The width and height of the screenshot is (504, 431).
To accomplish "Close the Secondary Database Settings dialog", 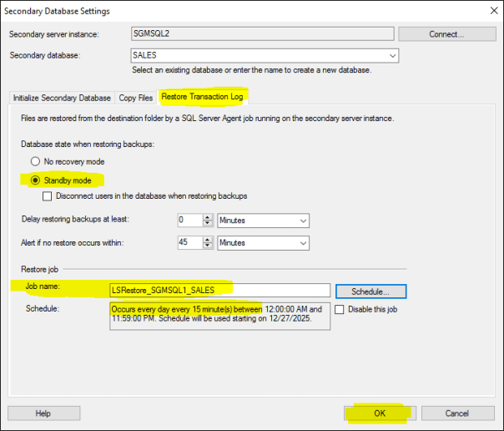I will pyautogui.click(x=488, y=11).
